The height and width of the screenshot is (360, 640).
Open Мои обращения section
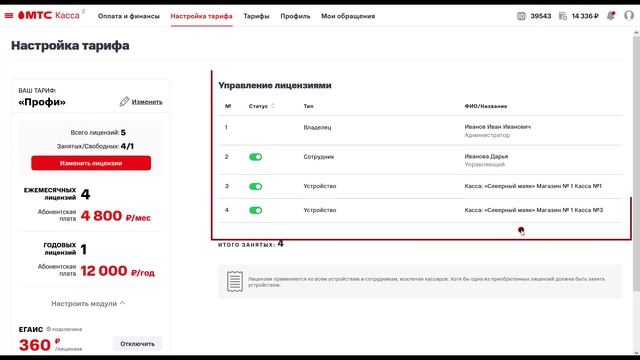[x=348, y=16]
